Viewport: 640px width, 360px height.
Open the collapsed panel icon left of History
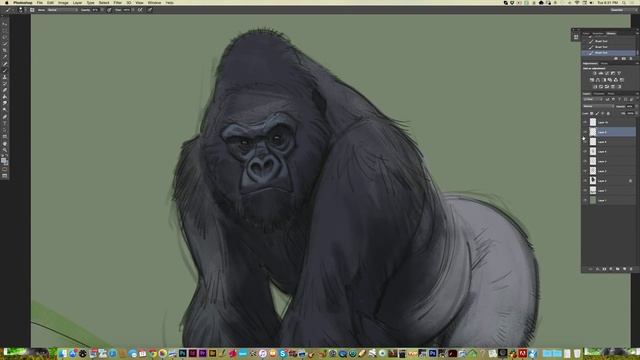[576, 37]
